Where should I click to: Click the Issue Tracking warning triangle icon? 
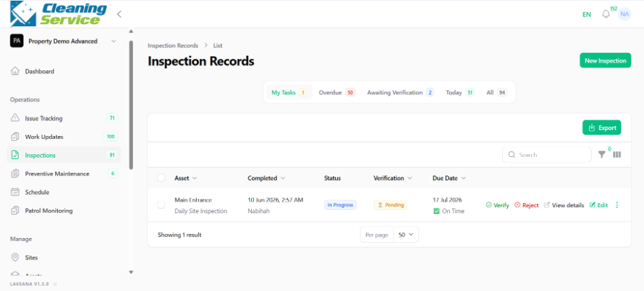15,118
